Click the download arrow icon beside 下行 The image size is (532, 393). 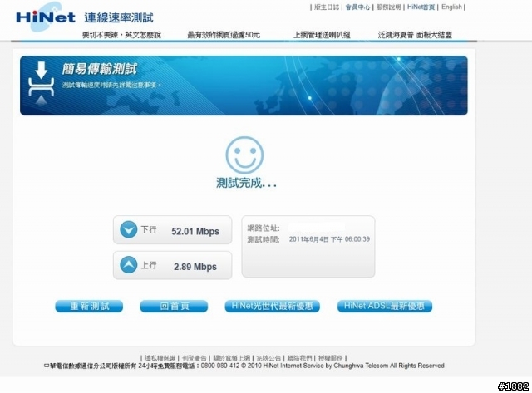[129, 229]
